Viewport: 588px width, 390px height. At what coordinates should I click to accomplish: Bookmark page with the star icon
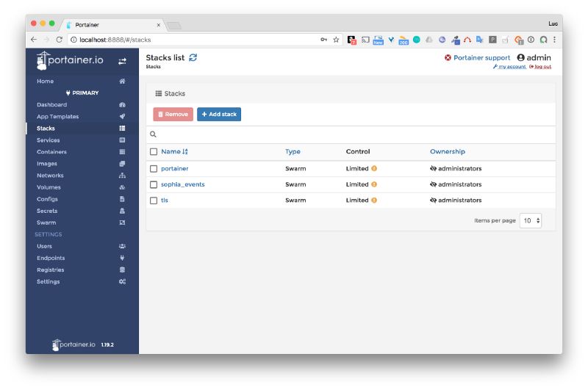[x=336, y=40]
